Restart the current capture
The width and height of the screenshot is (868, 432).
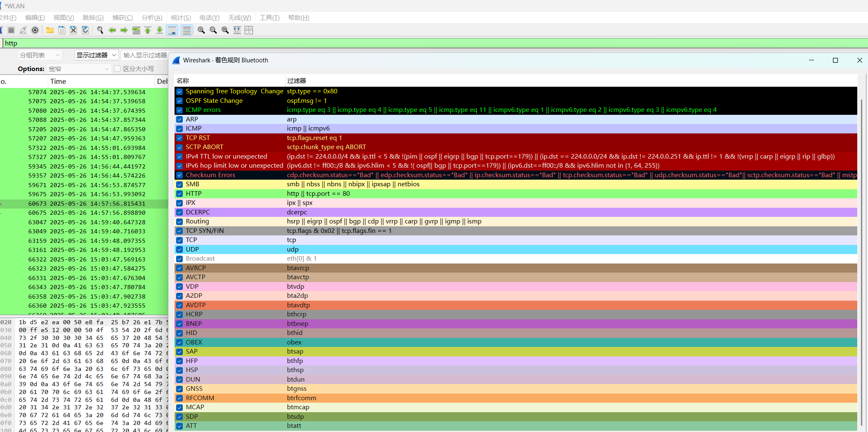[23, 30]
